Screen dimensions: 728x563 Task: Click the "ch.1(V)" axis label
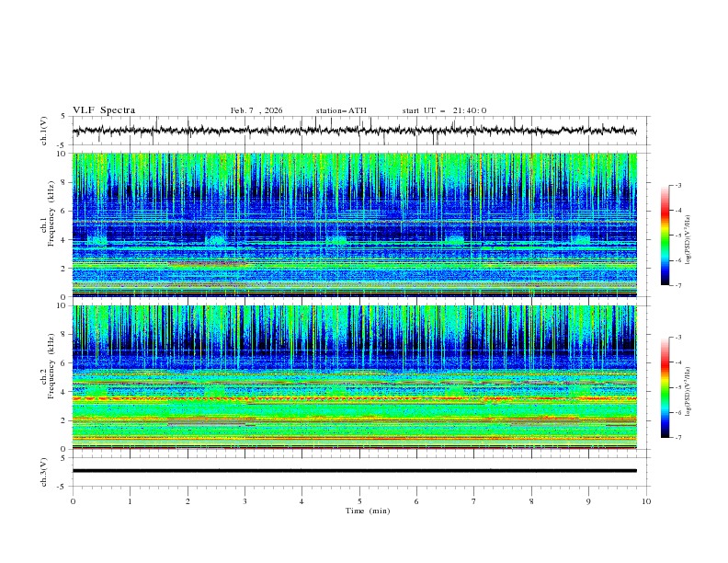pos(44,131)
